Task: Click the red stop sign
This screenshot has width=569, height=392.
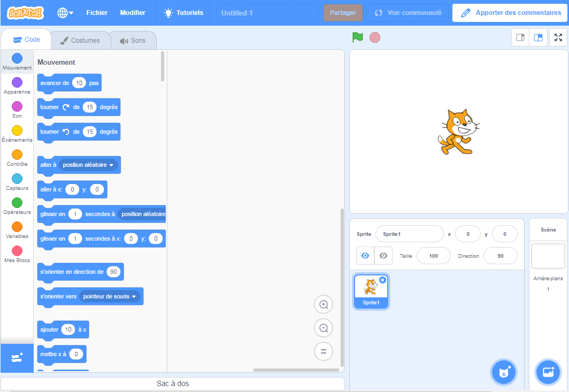Action: tap(375, 37)
